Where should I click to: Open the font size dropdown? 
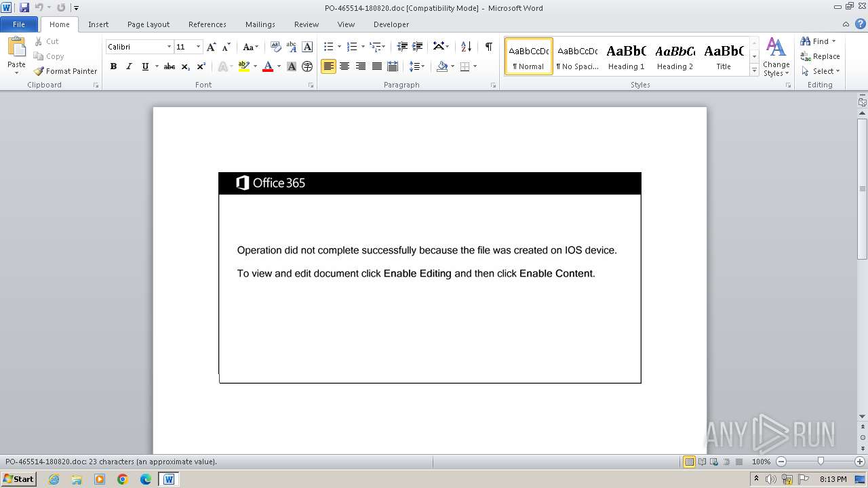tap(198, 47)
